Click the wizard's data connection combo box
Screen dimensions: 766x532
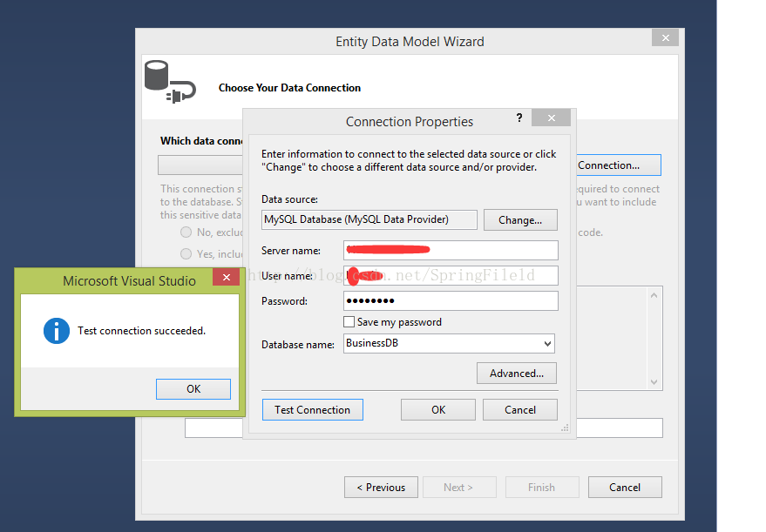click(200, 165)
